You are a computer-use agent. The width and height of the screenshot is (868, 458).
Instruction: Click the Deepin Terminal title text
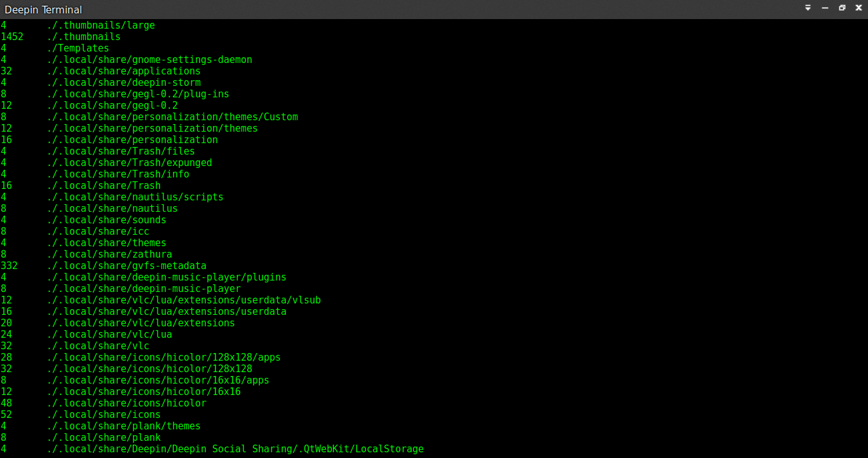click(43, 10)
